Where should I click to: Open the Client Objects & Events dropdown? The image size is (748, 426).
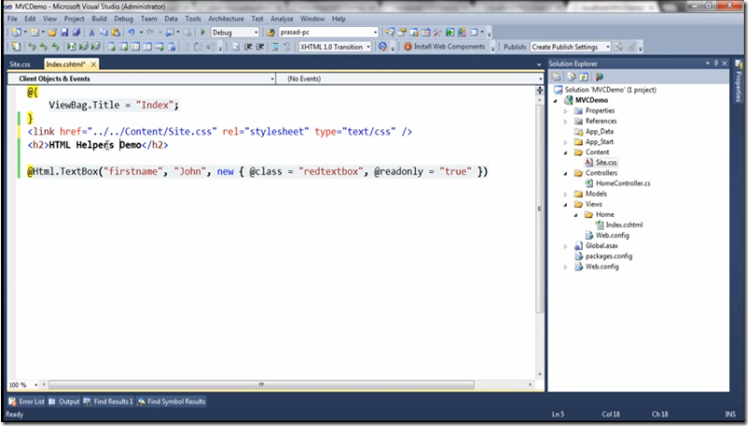tap(272, 79)
